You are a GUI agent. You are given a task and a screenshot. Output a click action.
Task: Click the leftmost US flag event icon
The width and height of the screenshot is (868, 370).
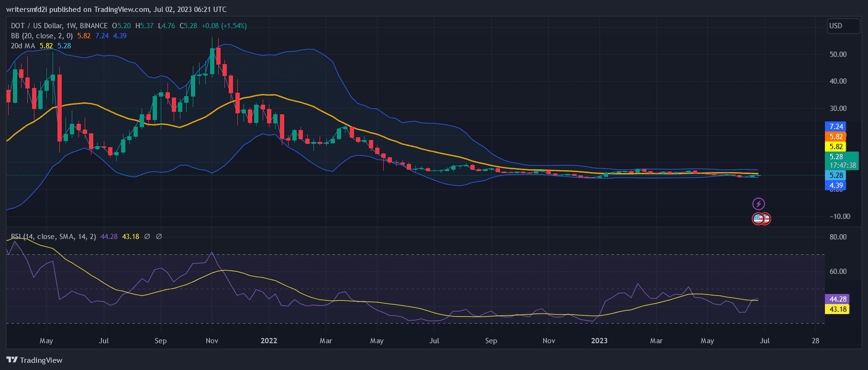[758, 219]
